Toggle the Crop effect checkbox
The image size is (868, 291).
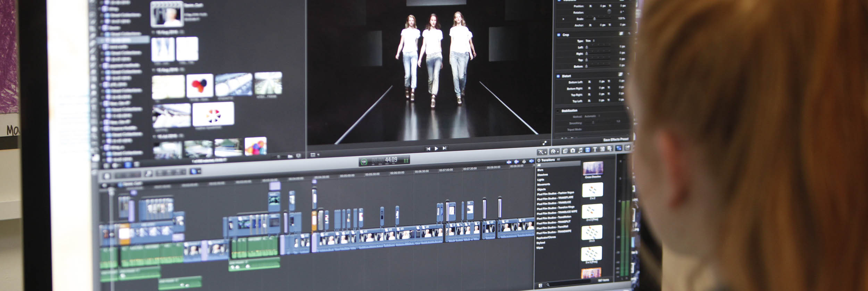(x=559, y=35)
